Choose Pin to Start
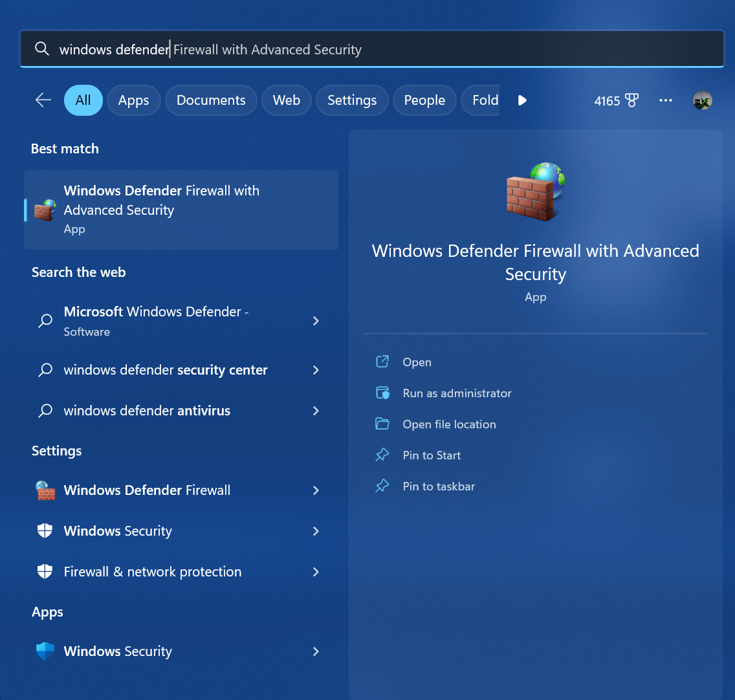Image resolution: width=735 pixels, height=700 pixels. 432,455
